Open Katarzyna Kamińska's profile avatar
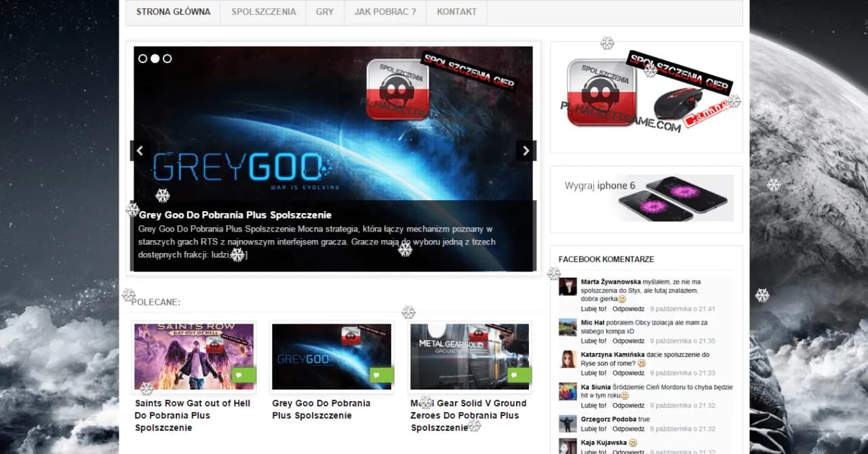The width and height of the screenshot is (868, 454). pos(568,359)
